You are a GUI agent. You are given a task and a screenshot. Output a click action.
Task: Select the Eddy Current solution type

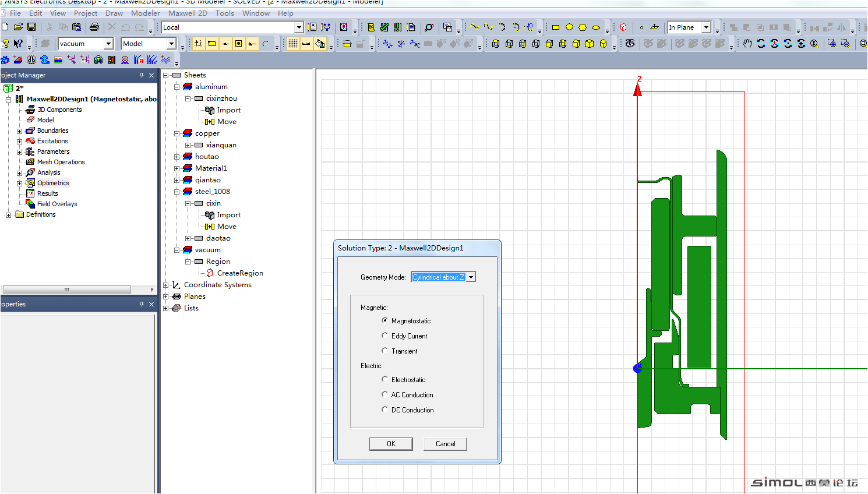pyautogui.click(x=384, y=336)
